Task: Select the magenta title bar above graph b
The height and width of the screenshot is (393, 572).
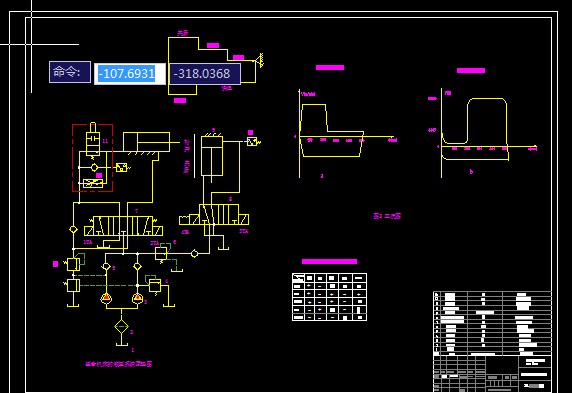Action: tap(471, 70)
